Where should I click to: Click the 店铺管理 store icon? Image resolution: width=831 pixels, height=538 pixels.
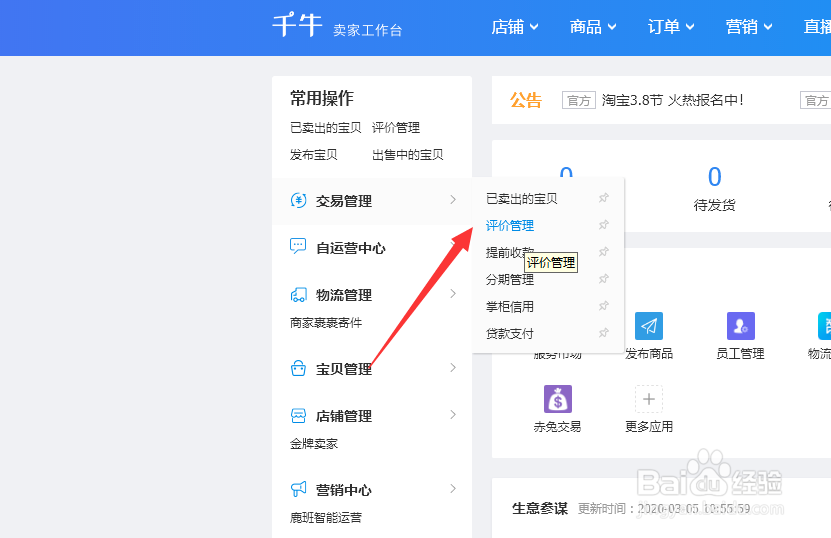click(298, 416)
